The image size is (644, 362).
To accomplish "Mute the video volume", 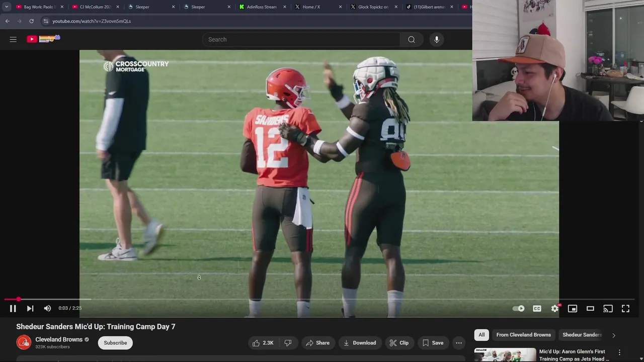I will tap(47, 309).
